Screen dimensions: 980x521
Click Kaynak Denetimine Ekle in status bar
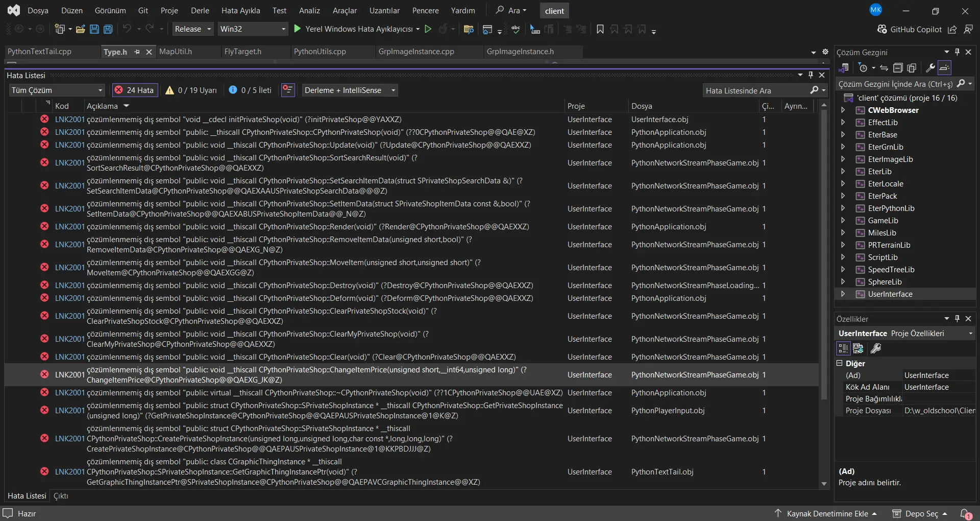click(827, 514)
